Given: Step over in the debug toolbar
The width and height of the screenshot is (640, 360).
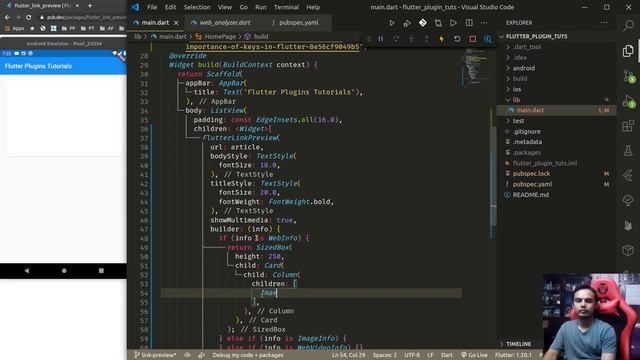Looking at the screenshot, I should click(396, 39).
